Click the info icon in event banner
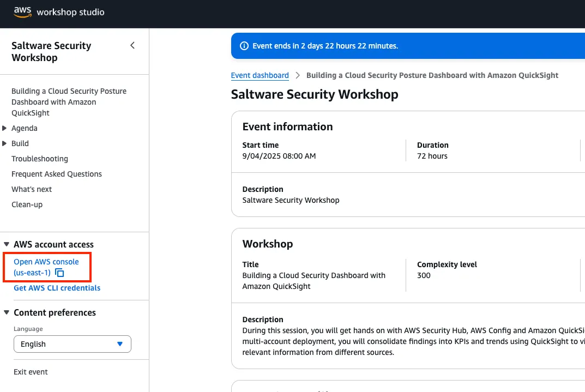 pyautogui.click(x=244, y=46)
